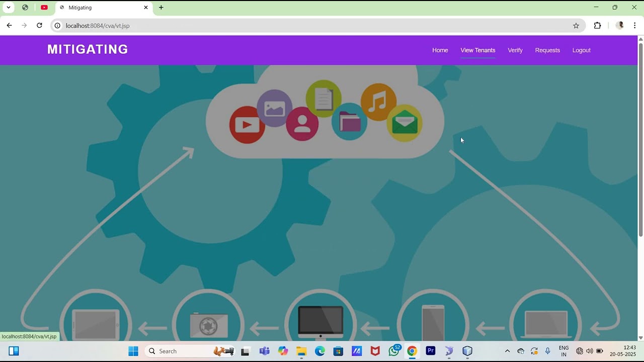Image resolution: width=644 pixels, height=362 pixels.
Task: Open the volume tray icon
Action: tap(590, 351)
